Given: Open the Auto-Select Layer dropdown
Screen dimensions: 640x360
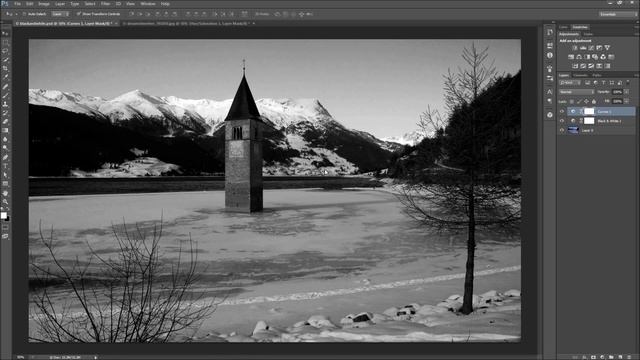Looking at the screenshot, I should (60, 14).
